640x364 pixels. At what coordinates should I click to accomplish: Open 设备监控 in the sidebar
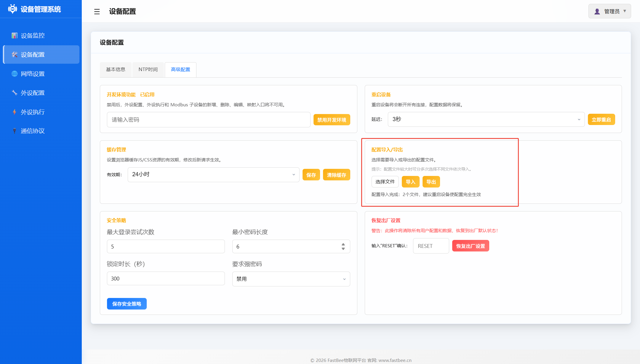[x=41, y=36]
